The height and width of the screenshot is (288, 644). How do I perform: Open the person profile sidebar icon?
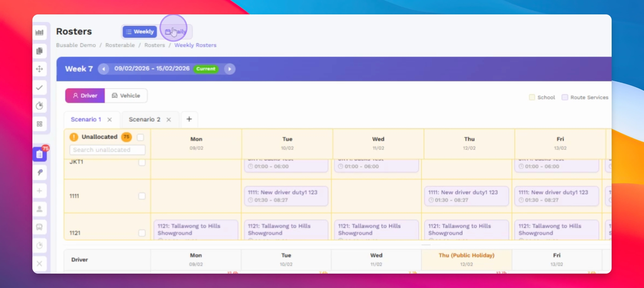[39, 209]
